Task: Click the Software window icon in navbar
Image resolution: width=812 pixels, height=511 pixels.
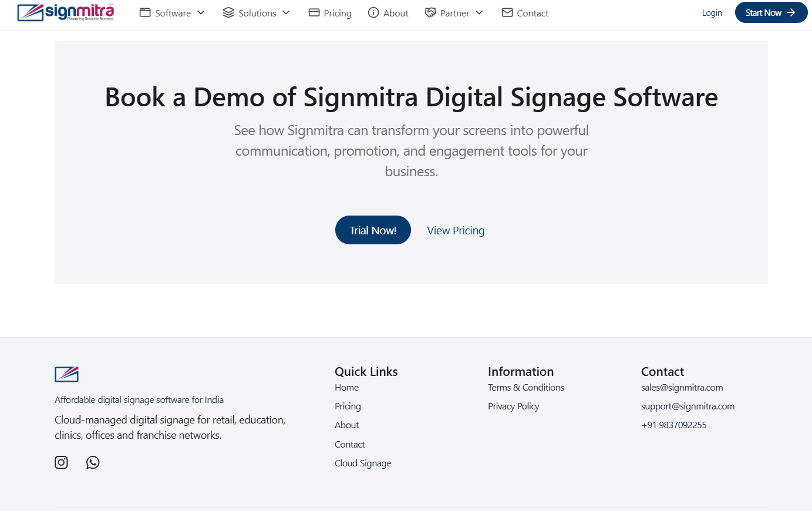Action: tap(145, 12)
